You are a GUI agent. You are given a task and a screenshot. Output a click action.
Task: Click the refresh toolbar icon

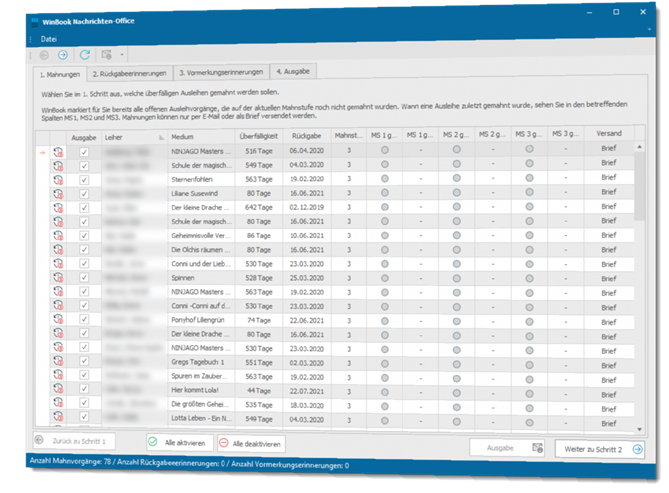click(85, 55)
